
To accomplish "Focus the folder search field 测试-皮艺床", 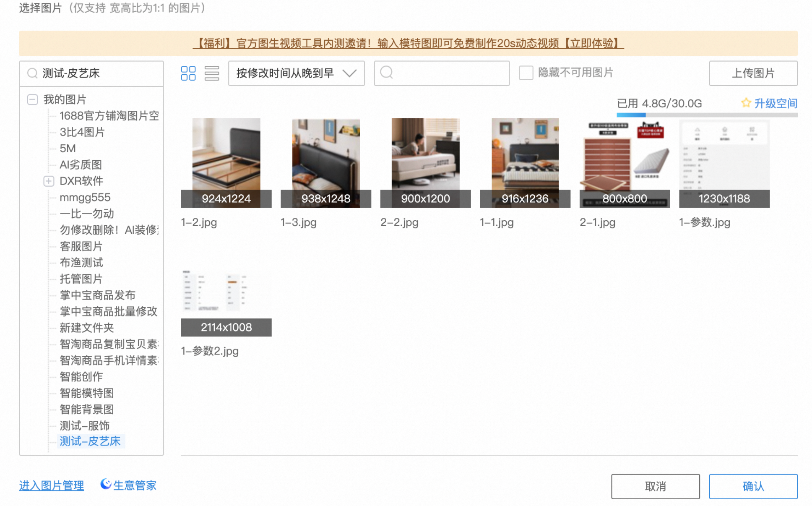I will click(91, 73).
